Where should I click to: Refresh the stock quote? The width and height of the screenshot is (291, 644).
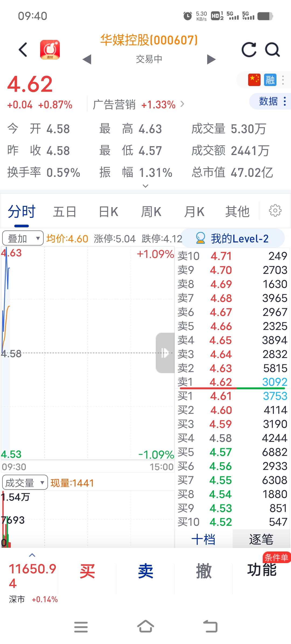249,50
